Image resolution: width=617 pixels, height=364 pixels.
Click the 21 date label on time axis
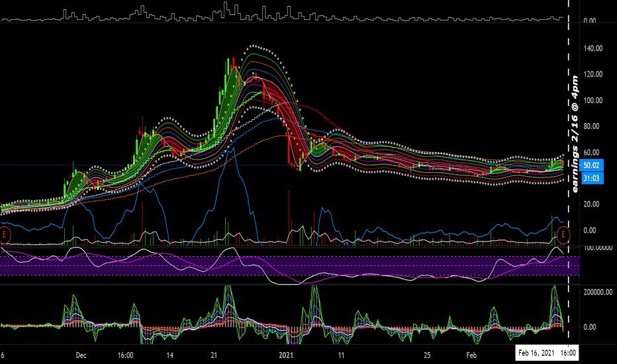pyautogui.click(x=214, y=355)
